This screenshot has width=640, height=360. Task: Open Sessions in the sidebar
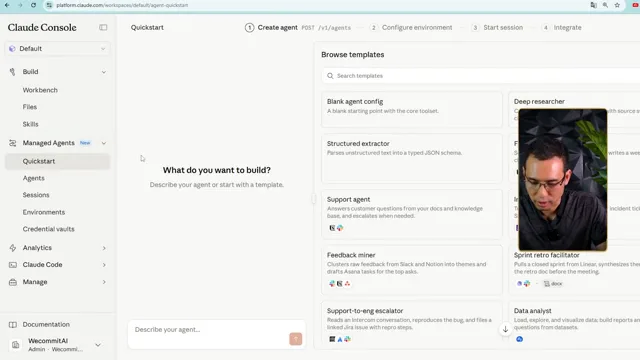pyautogui.click(x=36, y=195)
